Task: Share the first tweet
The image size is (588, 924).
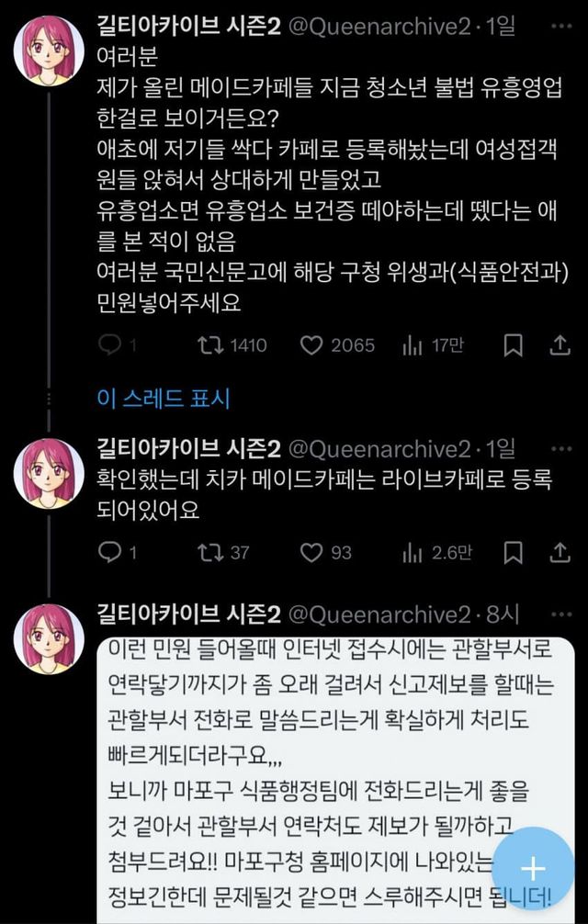Action: point(559,345)
